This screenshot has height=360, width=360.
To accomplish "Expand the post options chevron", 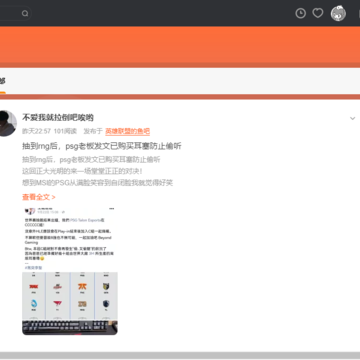I will 352,118.
